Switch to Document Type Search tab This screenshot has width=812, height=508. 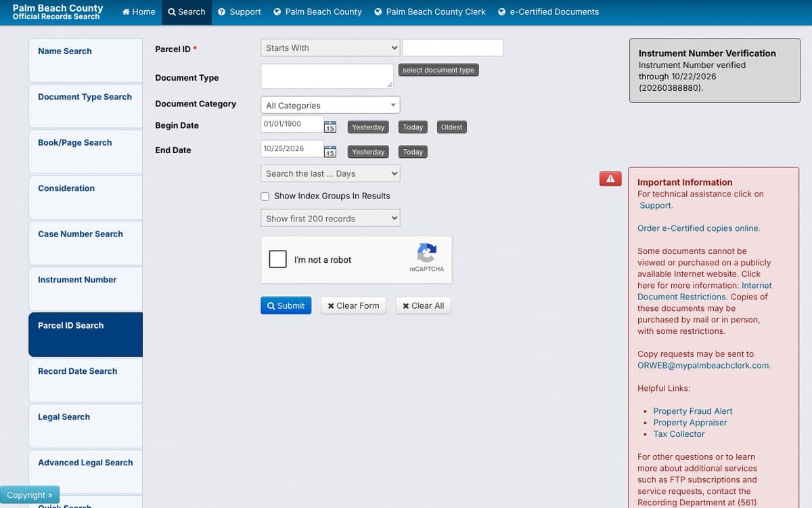coord(85,106)
